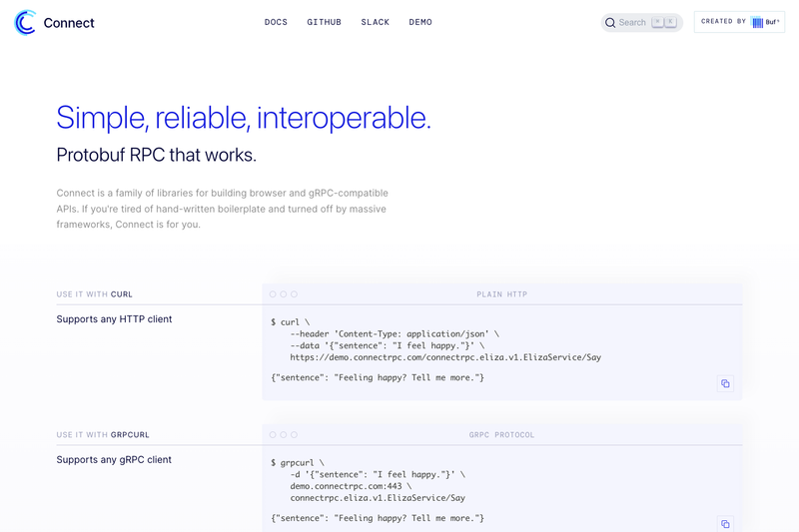The width and height of the screenshot is (799, 532).
Task: Click the 'Protobuf RPC that works.' subheading
Action: click(x=157, y=155)
